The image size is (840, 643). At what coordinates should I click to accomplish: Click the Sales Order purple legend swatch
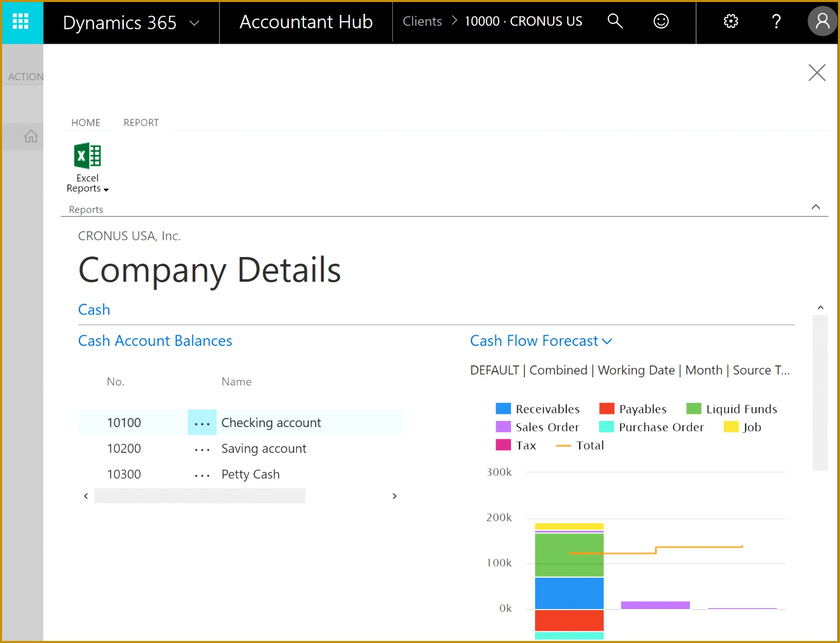pyautogui.click(x=503, y=427)
